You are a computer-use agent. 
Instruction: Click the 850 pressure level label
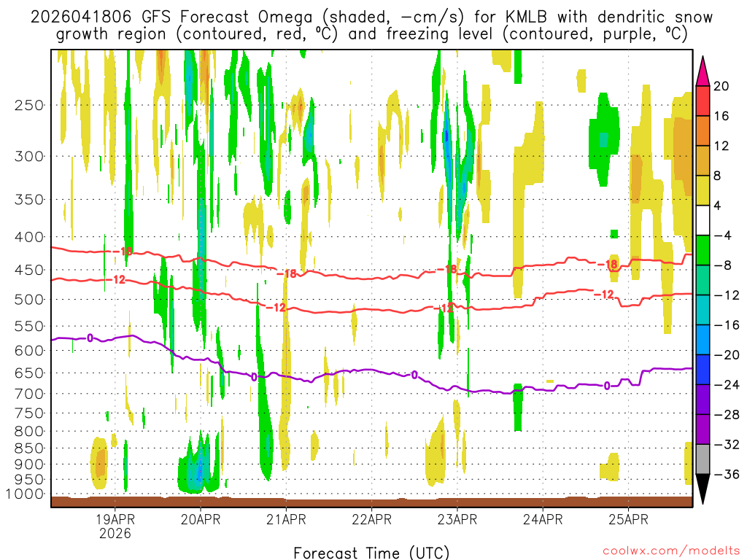click(29, 448)
